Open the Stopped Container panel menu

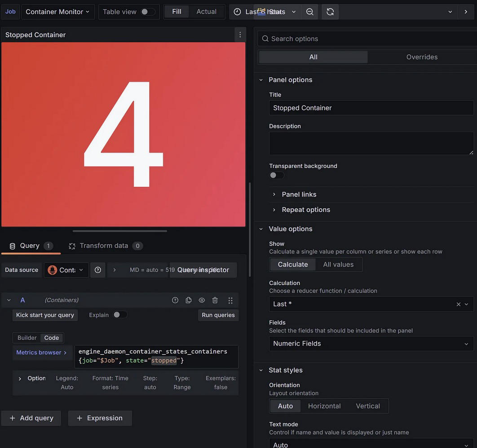click(240, 35)
